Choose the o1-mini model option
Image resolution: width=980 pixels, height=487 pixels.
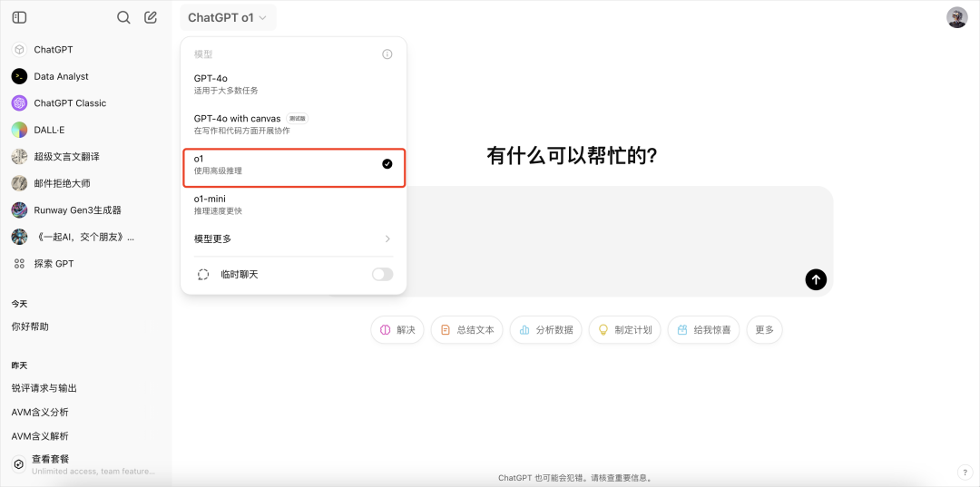point(293,204)
